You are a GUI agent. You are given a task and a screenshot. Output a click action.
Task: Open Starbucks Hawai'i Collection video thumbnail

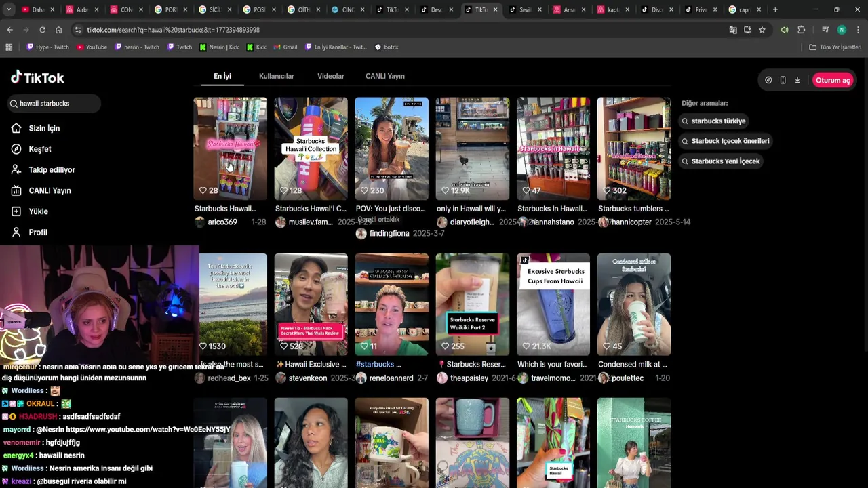(x=311, y=148)
